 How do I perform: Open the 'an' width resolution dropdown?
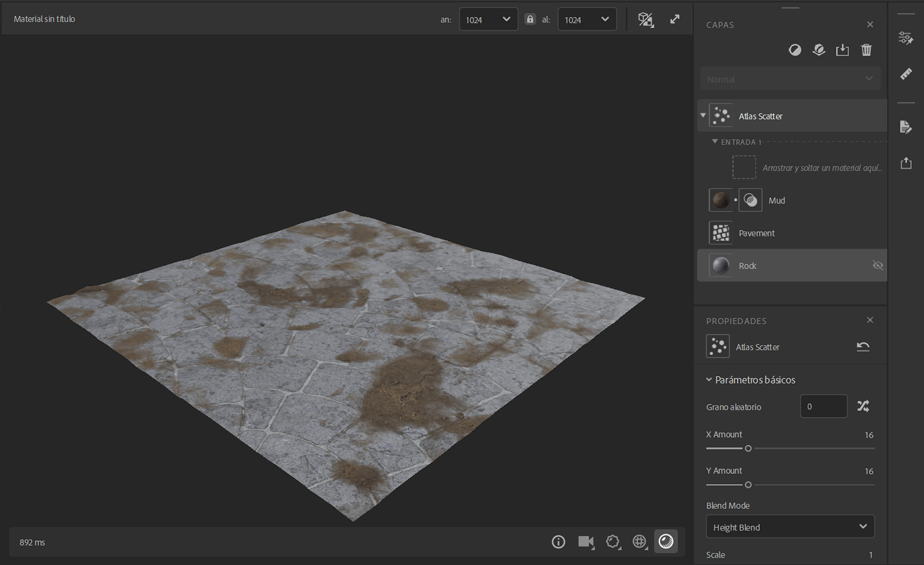[488, 20]
